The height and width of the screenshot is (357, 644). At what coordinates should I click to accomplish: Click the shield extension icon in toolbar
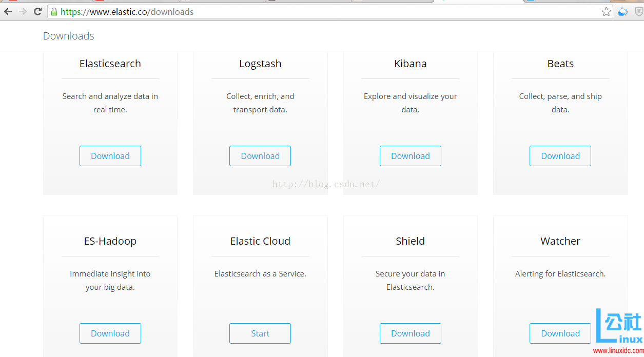[x=638, y=12]
